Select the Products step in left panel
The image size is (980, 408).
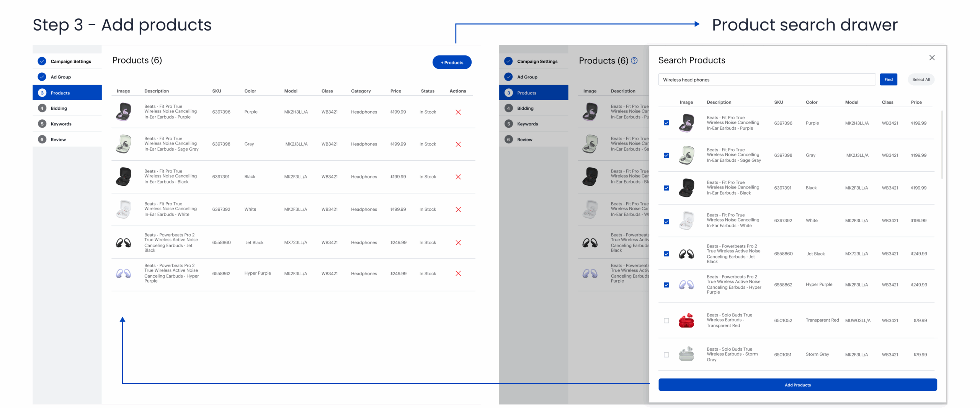pos(67,93)
